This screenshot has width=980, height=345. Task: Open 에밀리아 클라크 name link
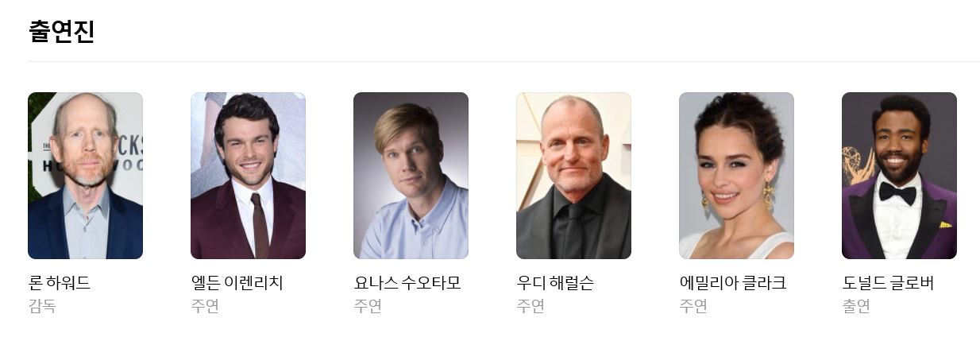click(733, 283)
